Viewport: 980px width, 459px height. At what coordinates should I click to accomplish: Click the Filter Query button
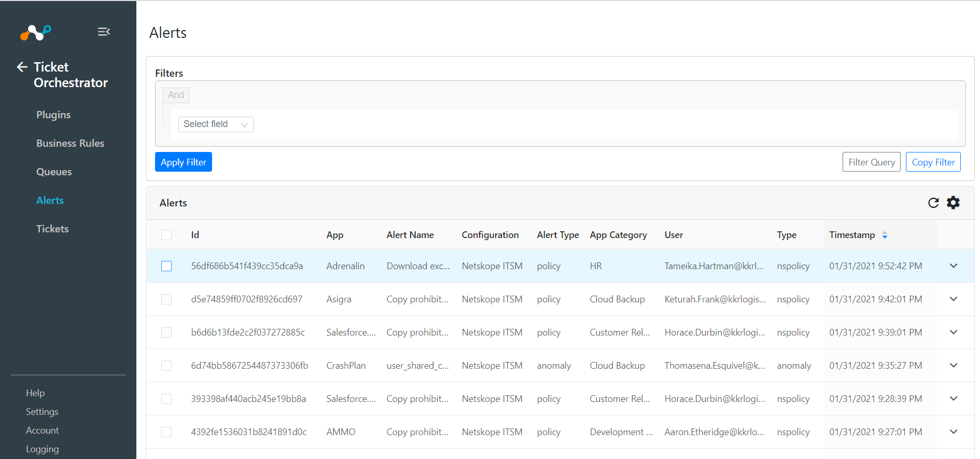click(x=872, y=162)
